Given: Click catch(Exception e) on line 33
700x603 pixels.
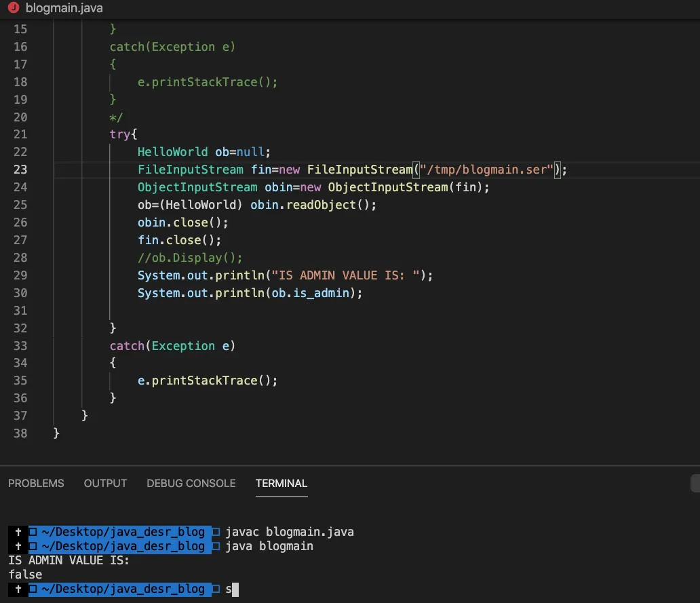Looking at the screenshot, I should tap(172, 346).
